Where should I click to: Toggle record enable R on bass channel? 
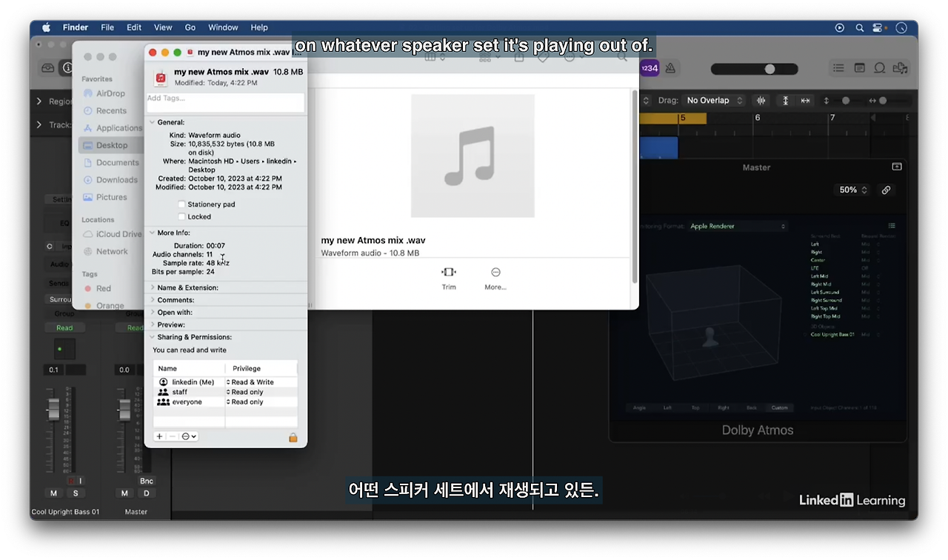click(71, 481)
